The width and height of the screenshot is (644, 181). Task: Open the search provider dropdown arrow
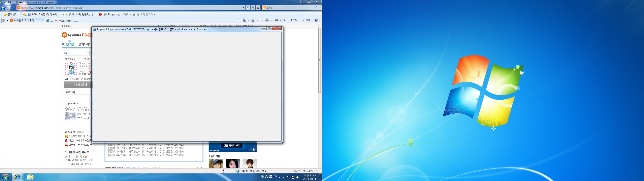(320, 8)
